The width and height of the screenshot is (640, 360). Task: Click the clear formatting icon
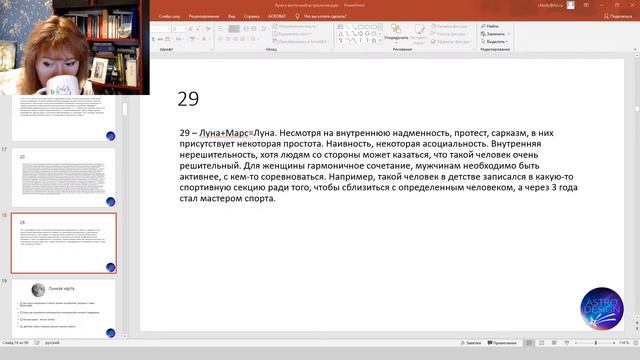pos(208,29)
